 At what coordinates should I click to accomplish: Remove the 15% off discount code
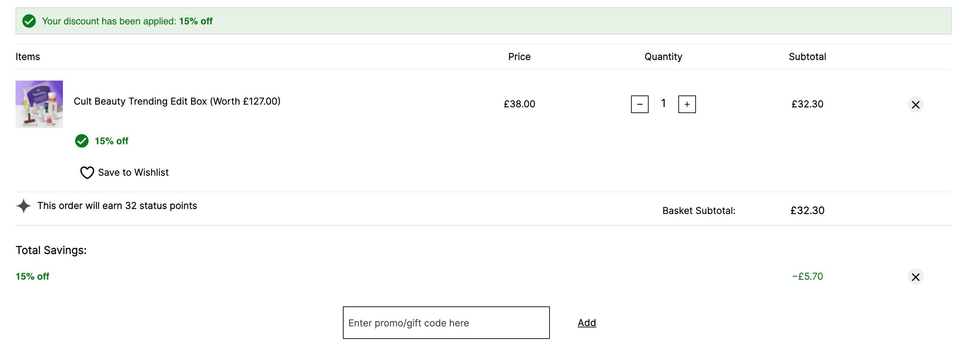coord(915,277)
